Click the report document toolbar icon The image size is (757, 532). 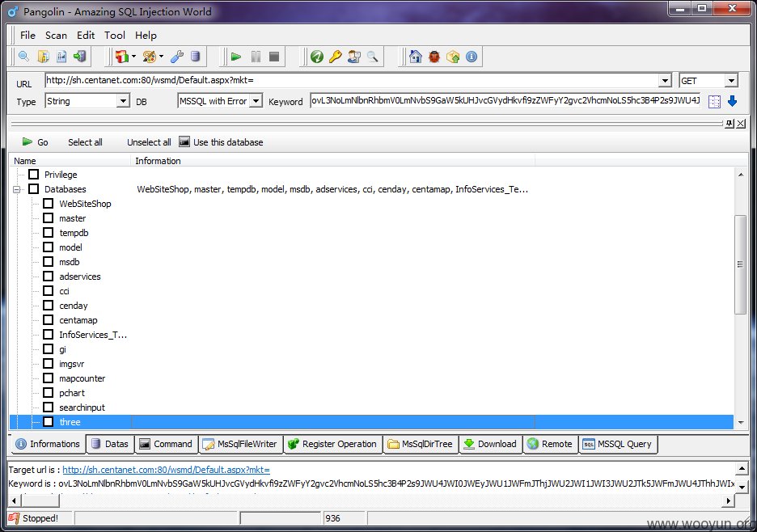point(61,57)
